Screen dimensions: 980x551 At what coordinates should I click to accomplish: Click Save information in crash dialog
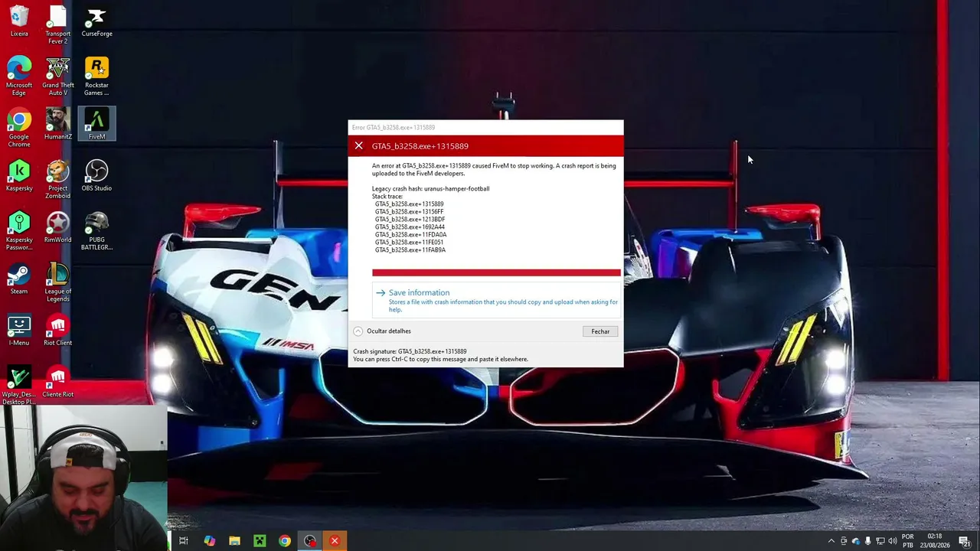click(496, 300)
